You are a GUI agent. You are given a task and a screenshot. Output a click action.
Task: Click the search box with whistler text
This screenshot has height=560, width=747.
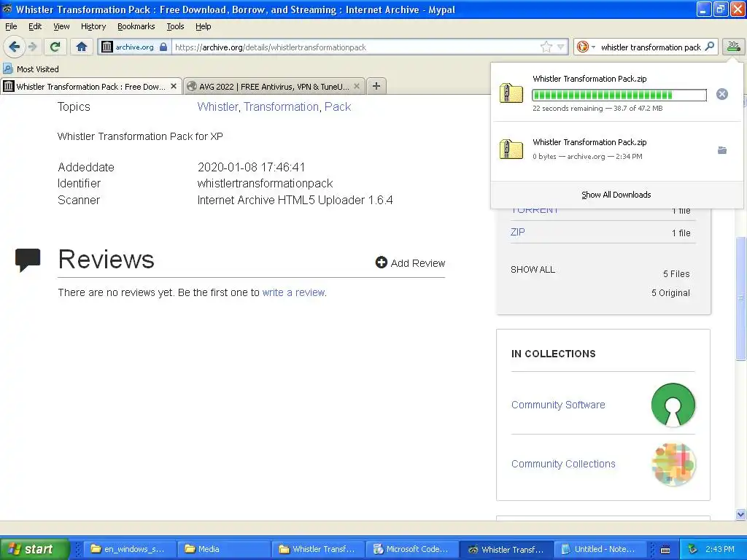650,47
